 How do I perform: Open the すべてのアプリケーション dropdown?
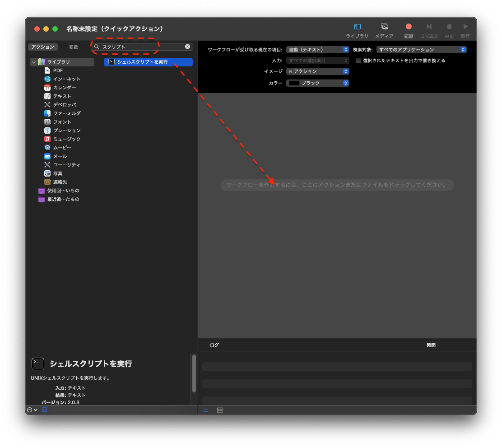[421, 50]
